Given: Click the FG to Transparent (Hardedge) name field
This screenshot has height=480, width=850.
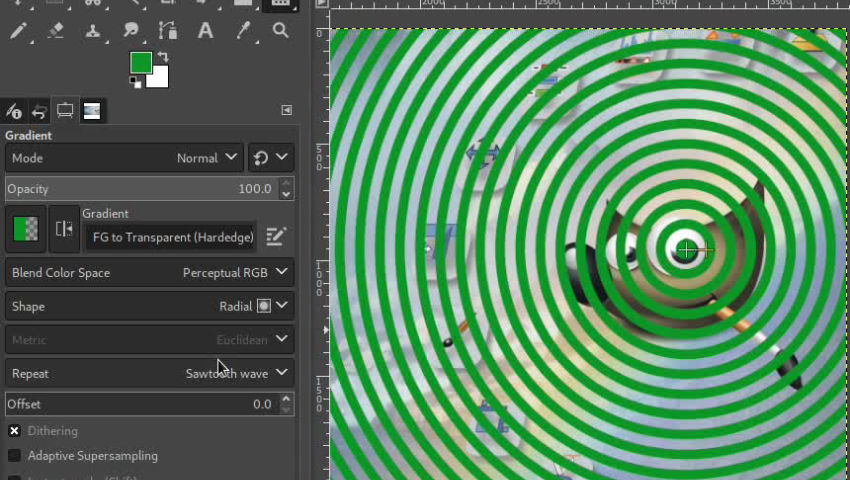Looking at the screenshot, I should click(171, 237).
